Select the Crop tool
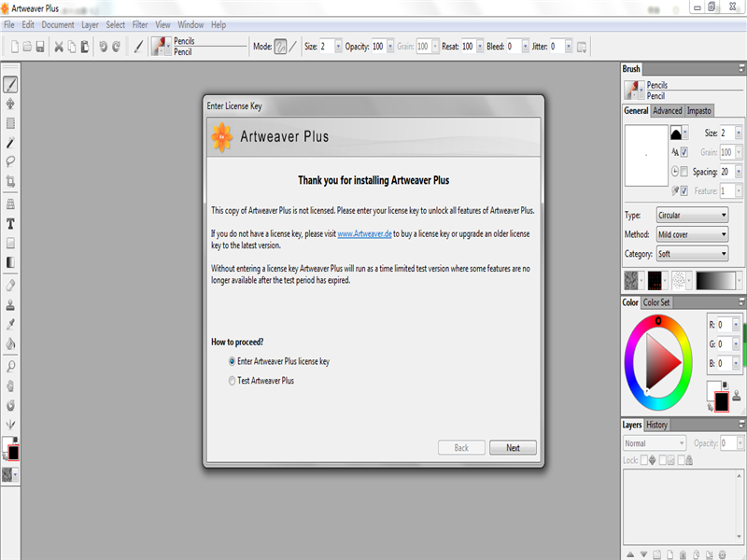The image size is (747, 560). [x=10, y=181]
